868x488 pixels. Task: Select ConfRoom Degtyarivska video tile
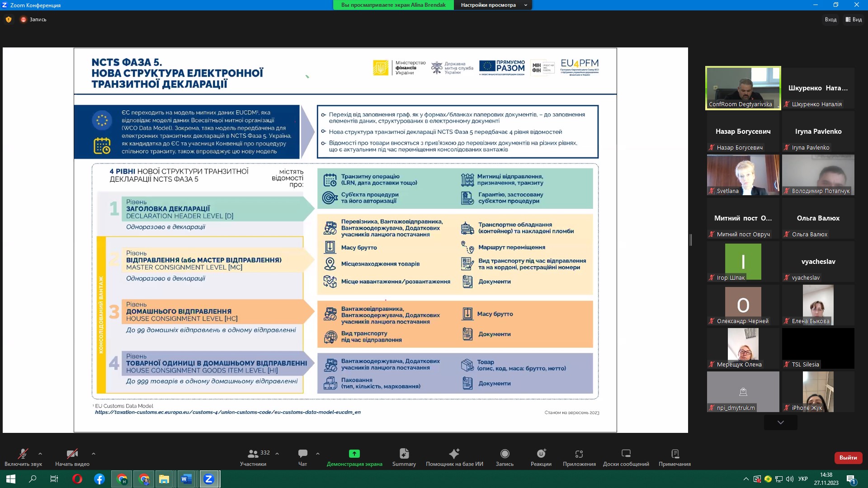tap(743, 88)
